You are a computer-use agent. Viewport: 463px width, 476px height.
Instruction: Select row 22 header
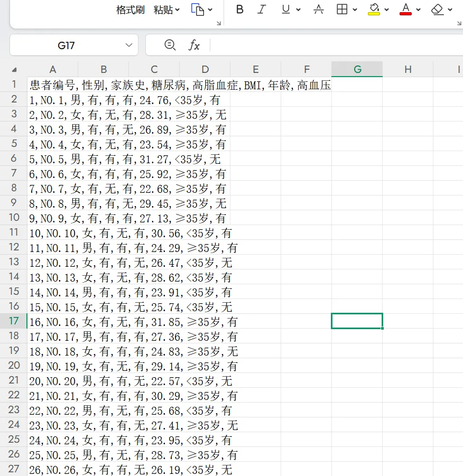(x=14, y=395)
